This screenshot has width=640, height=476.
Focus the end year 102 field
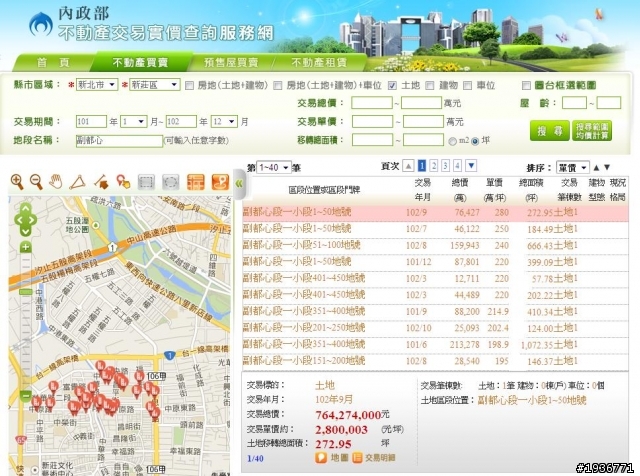coord(181,122)
